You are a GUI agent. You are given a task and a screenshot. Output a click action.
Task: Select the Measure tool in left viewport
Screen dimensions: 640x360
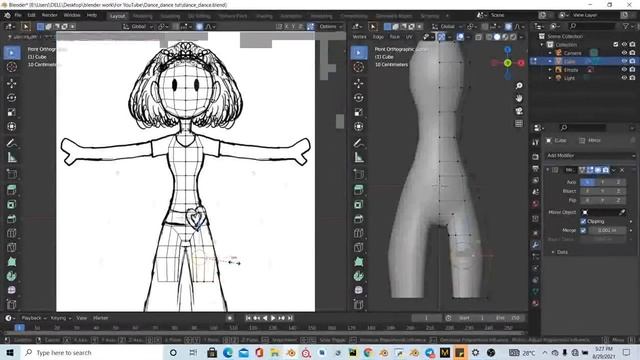tap(11, 157)
